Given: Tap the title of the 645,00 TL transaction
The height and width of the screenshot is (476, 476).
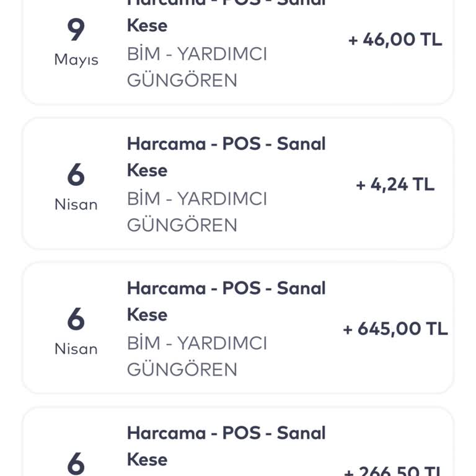Looking at the screenshot, I should [226, 301].
